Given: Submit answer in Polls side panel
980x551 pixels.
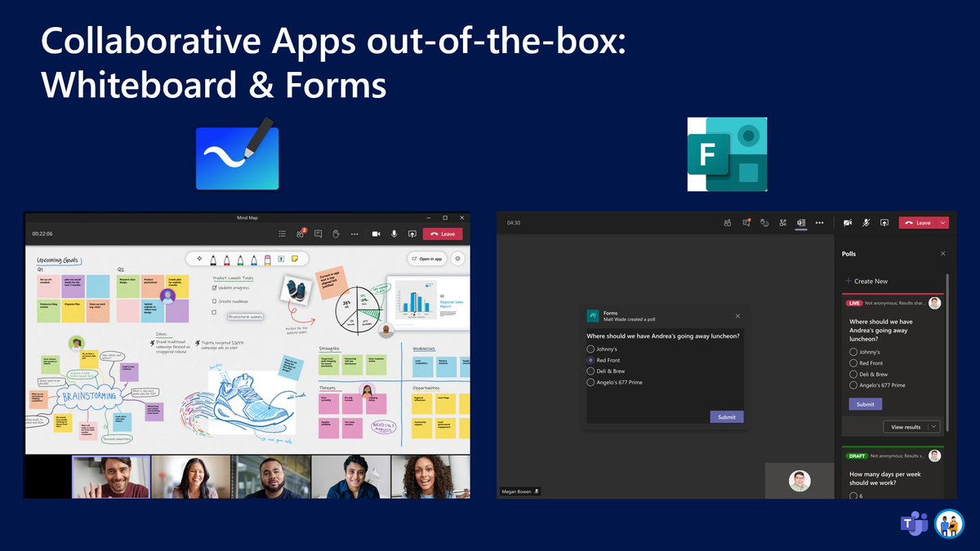Looking at the screenshot, I should click(x=866, y=404).
